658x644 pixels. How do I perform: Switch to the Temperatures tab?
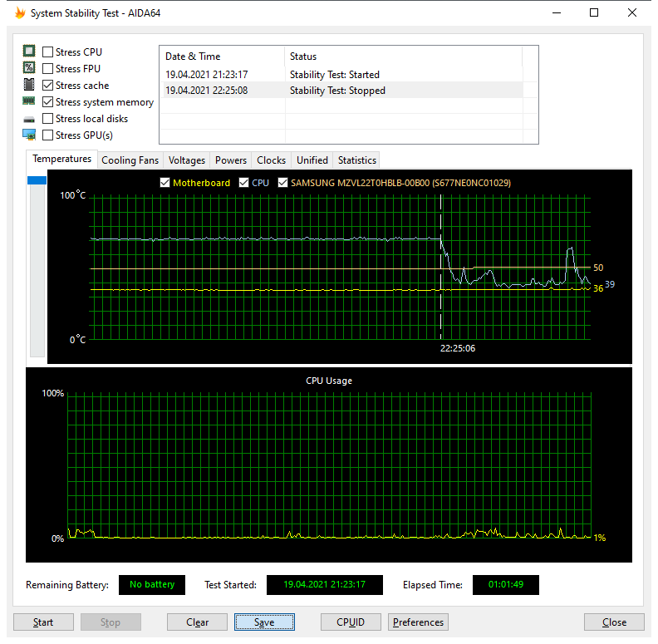[x=62, y=159]
